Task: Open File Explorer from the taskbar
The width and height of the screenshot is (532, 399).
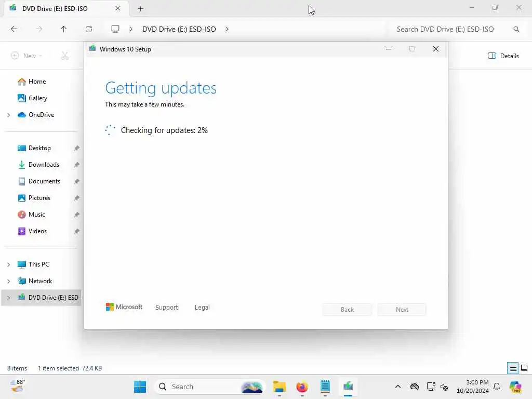Action: (x=279, y=387)
